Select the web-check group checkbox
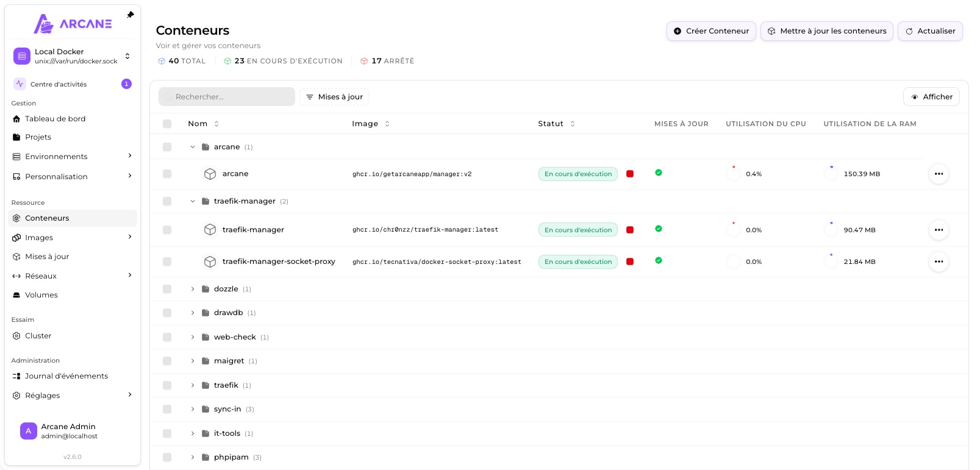 coord(167,337)
